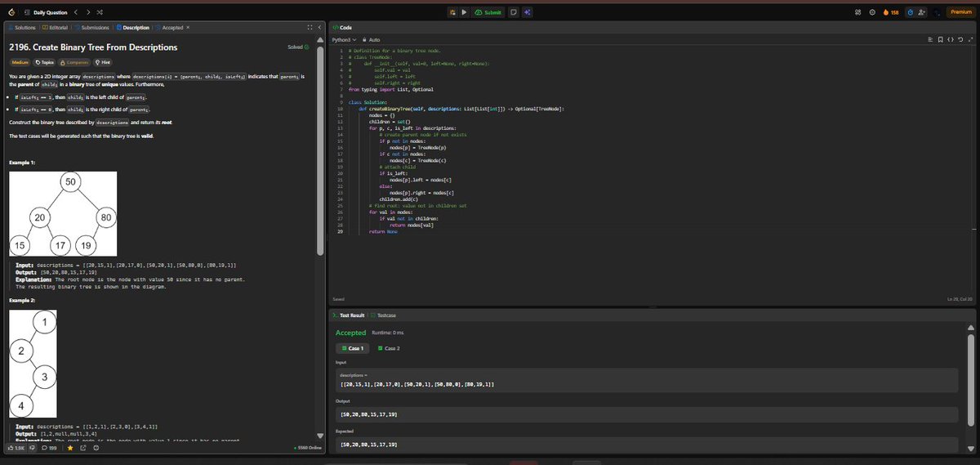
Task: Open the Python3 language dropdown
Action: [344, 40]
